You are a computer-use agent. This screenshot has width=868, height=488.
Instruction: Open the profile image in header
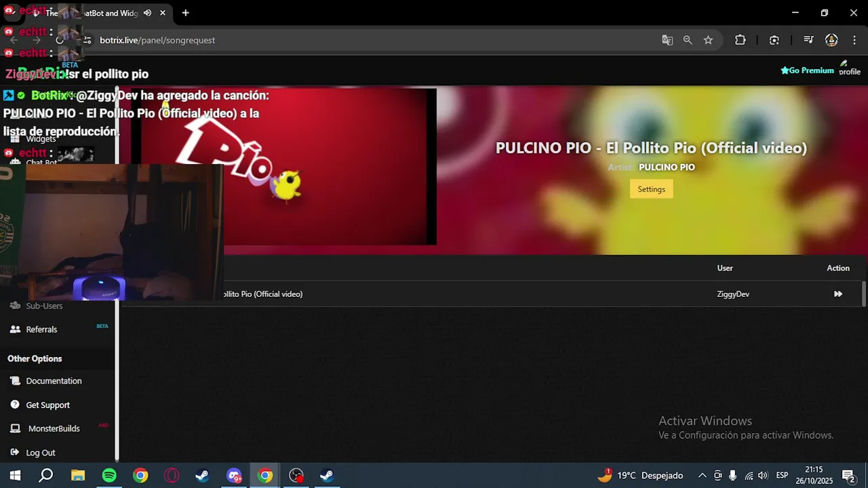(849, 68)
